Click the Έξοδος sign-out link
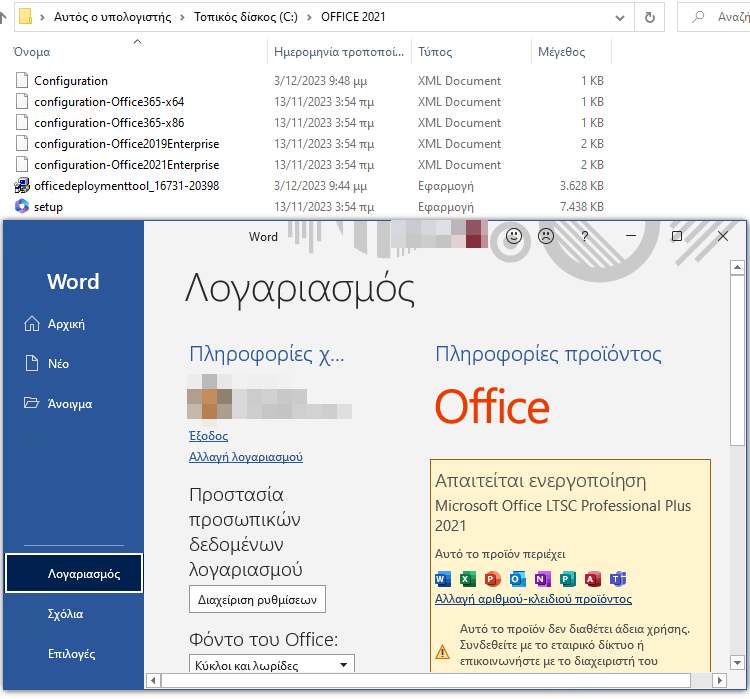750x699 pixels. [208, 436]
